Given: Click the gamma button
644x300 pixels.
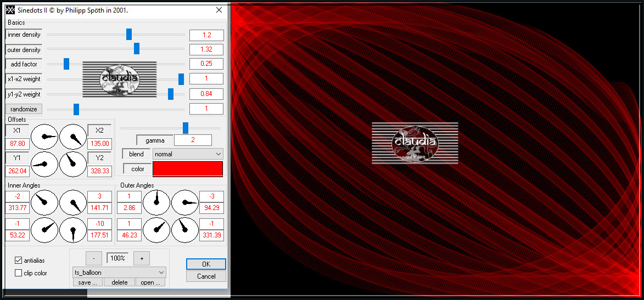Looking at the screenshot, I should pyautogui.click(x=155, y=140).
